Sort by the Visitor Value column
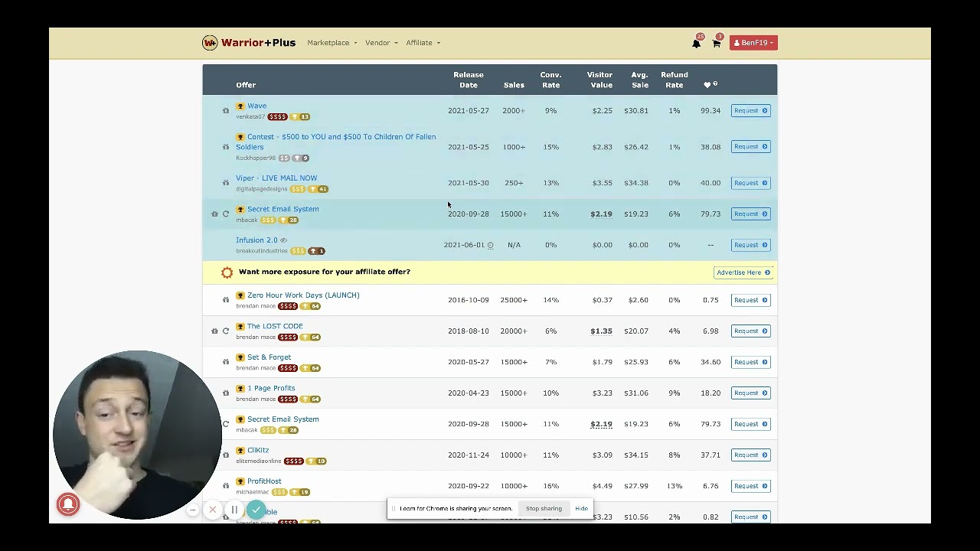 [x=599, y=80]
